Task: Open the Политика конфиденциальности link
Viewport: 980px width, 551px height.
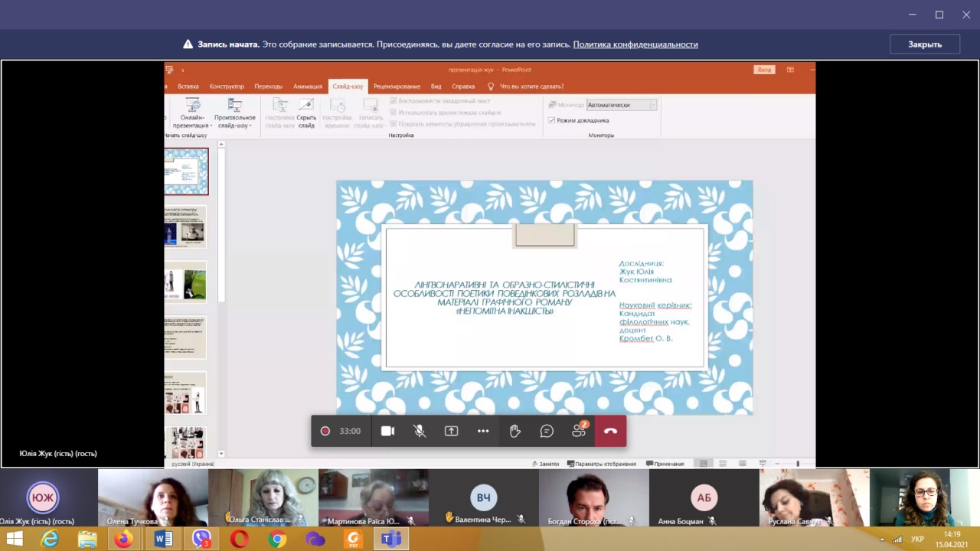Action: tap(635, 44)
